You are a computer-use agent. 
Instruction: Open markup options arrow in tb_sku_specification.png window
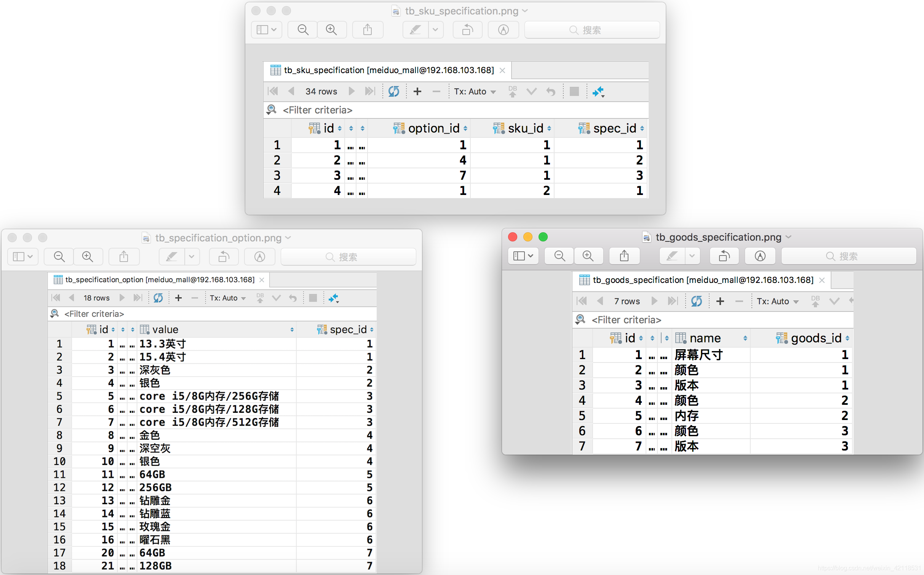pyautogui.click(x=436, y=30)
